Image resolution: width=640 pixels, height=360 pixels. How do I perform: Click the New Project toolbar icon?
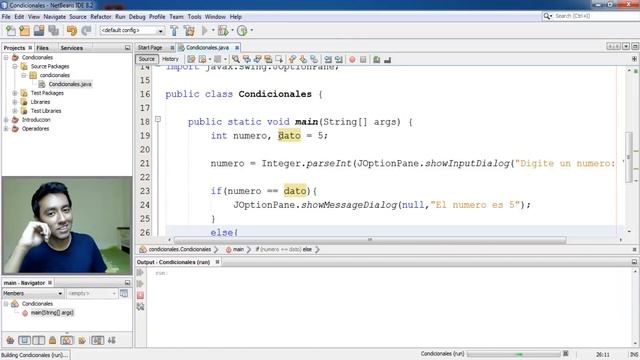point(24,31)
